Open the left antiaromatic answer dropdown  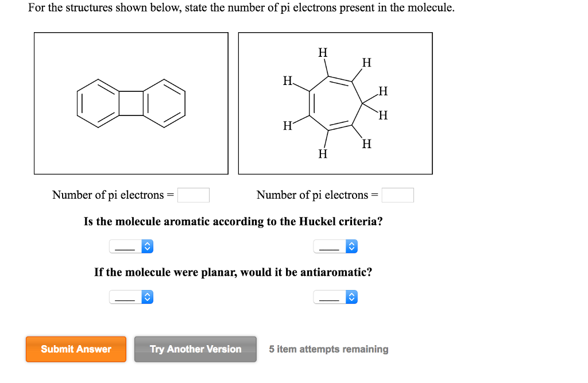[x=127, y=297]
